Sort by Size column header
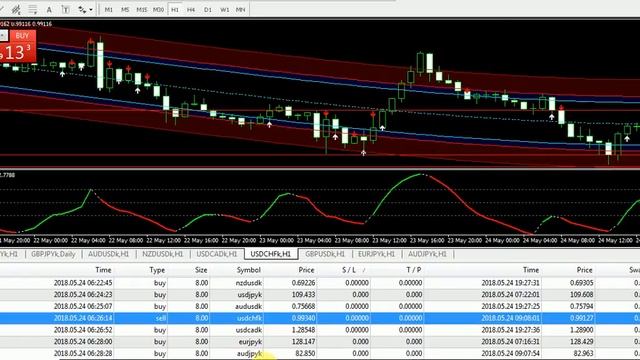This screenshot has width=640, height=360. 201,270
